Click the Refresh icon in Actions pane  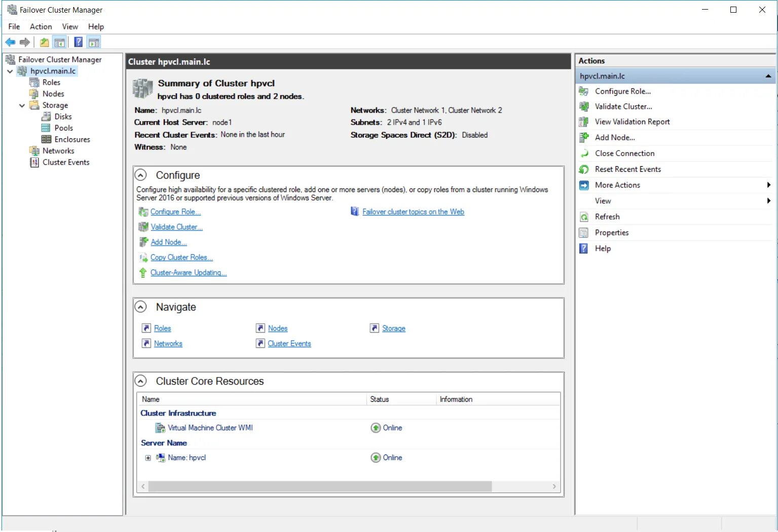(584, 217)
